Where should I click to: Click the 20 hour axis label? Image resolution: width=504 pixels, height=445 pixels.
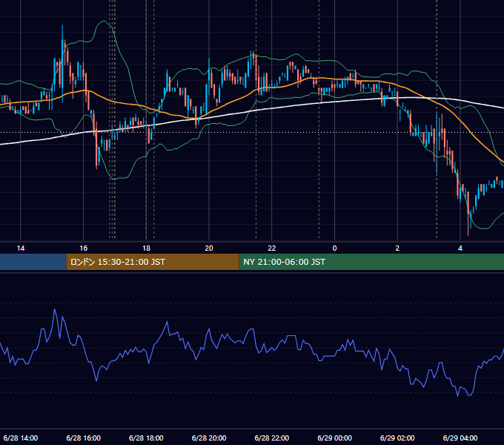point(209,248)
